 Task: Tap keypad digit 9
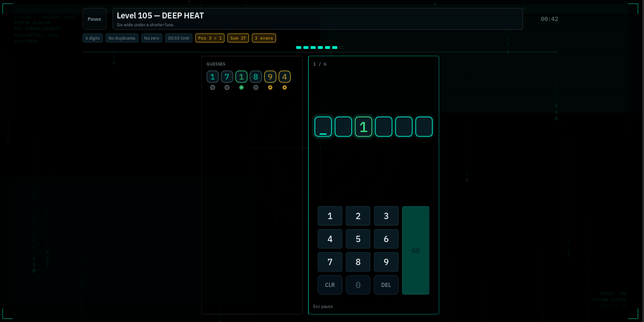pos(386,262)
